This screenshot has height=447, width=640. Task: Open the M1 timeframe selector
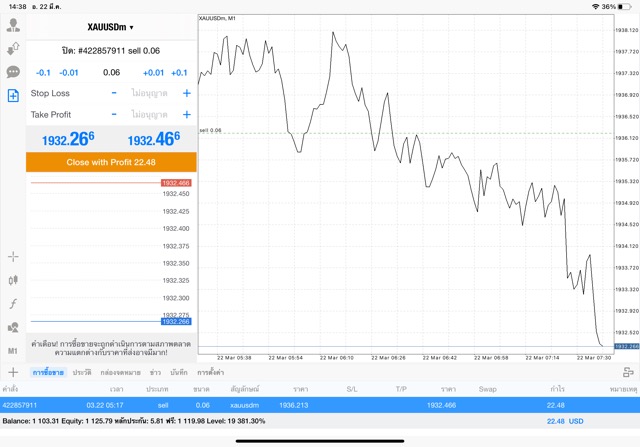tap(13, 351)
